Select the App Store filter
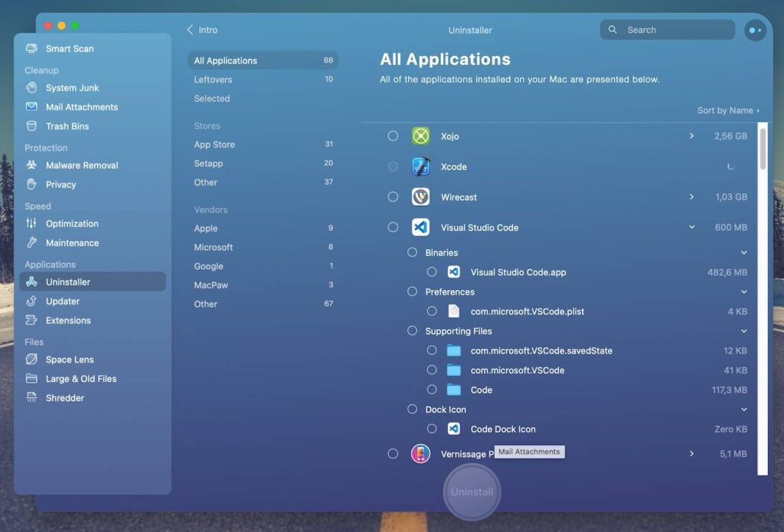This screenshot has width=784, height=532. coord(263,145)
